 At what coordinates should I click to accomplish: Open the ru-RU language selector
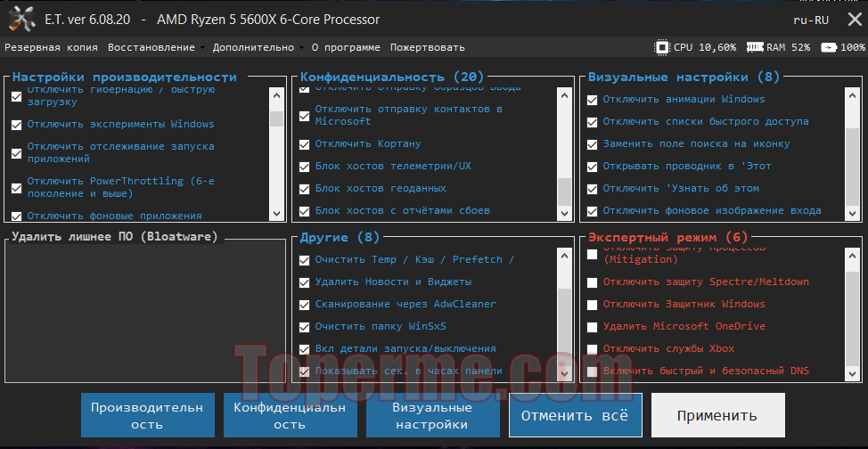810,20
